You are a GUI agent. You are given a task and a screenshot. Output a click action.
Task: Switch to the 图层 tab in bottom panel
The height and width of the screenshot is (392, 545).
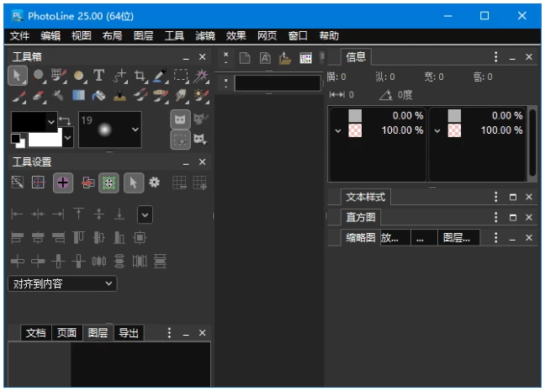pyautogui.click(x=98, y=333)
